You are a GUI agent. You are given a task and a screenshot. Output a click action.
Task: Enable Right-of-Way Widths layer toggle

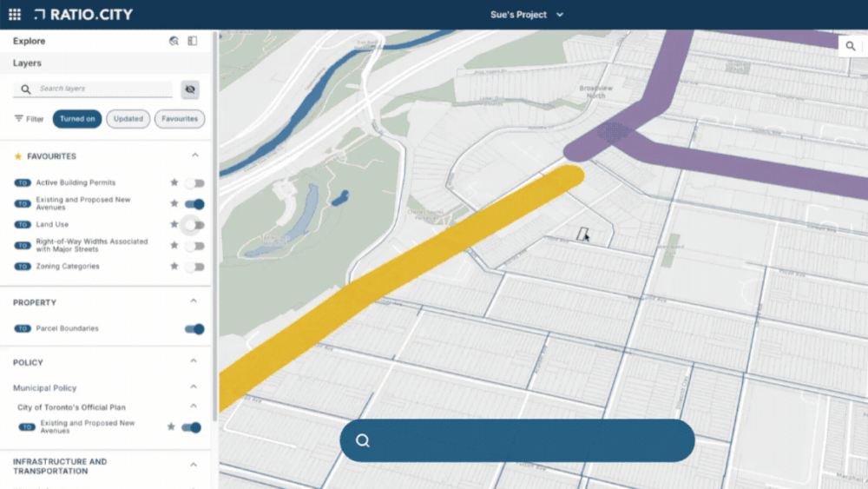[x=194, y=246]
